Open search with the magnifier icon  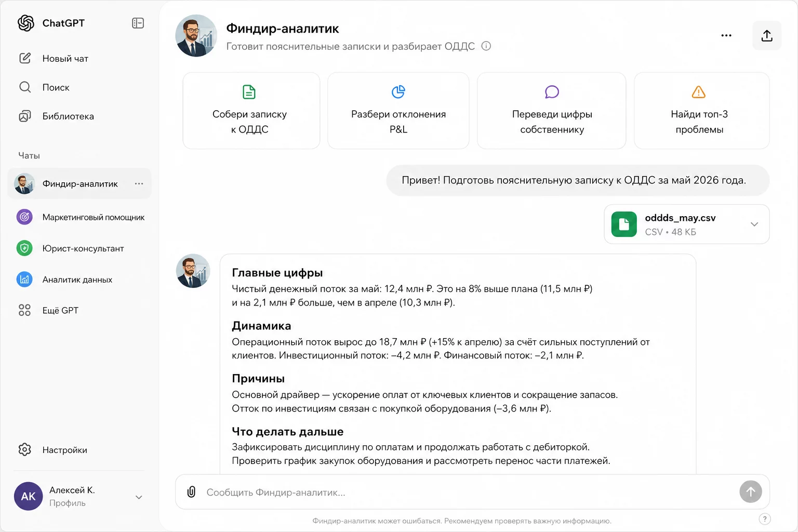(x=25, y=87)
